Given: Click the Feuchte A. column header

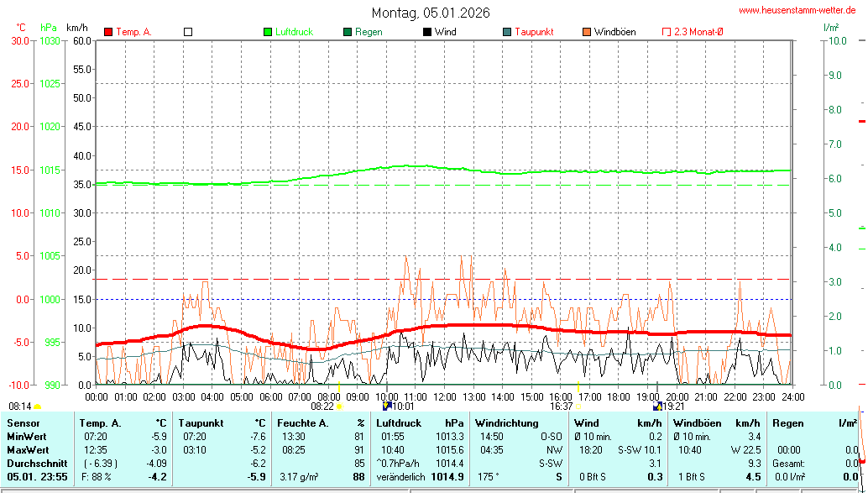Looking at the screenshot, I should pos(302,423).
